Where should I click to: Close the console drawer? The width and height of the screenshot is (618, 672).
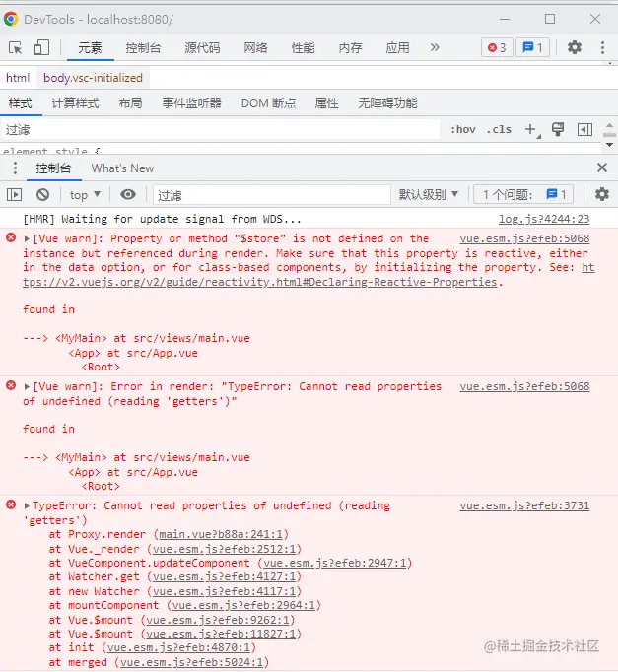tap(602, 168)
